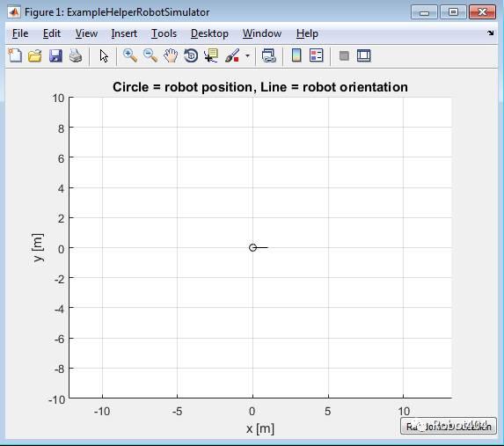Open the Desktop menu

point(209,33)
